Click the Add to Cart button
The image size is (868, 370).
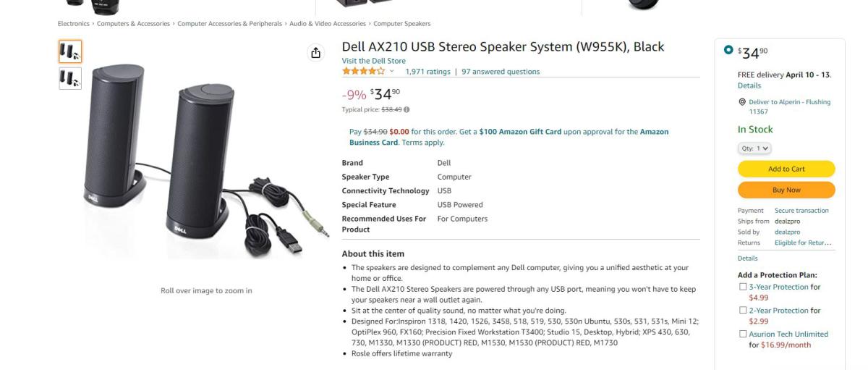click(x=786, y=169)
